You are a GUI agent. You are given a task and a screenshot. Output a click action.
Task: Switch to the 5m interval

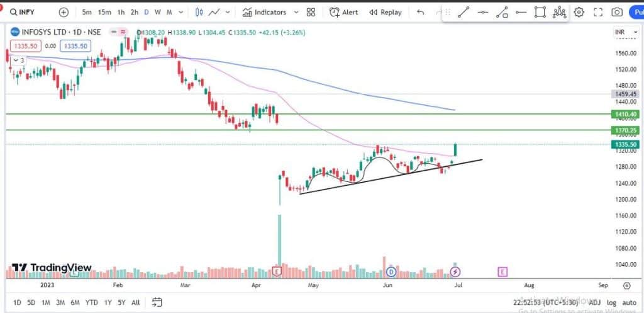(87, 13)
